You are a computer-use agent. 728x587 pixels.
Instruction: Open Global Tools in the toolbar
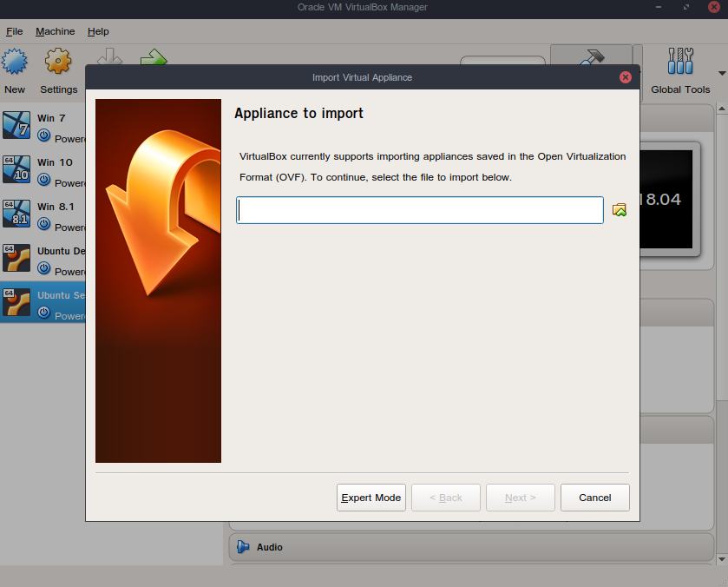pos(680,71)
